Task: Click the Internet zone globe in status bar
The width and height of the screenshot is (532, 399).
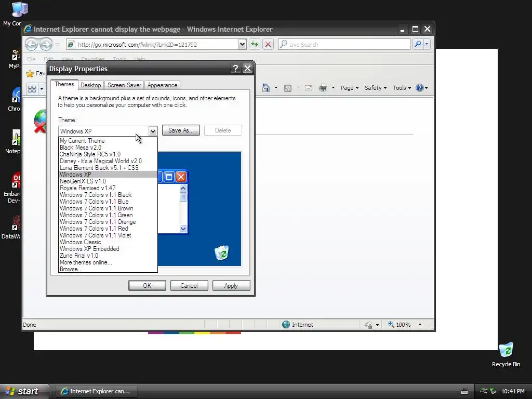Action: click(x=286, y=325)
